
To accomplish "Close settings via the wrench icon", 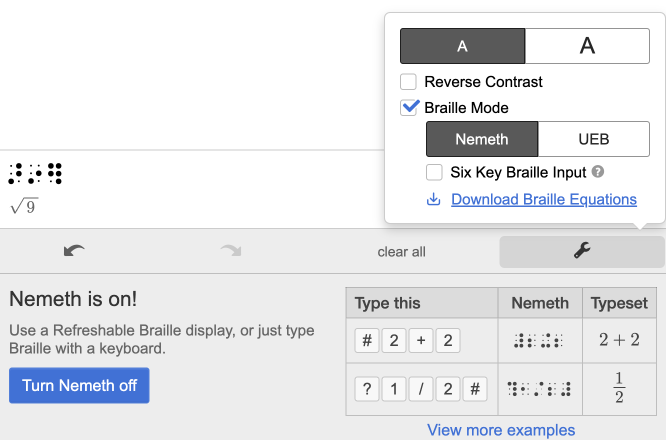I will point(582,251).
